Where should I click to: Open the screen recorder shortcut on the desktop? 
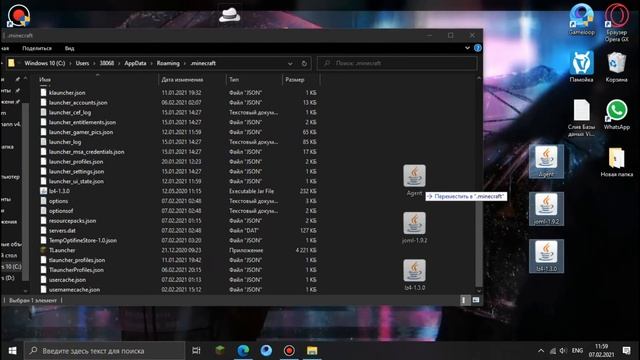18,16
